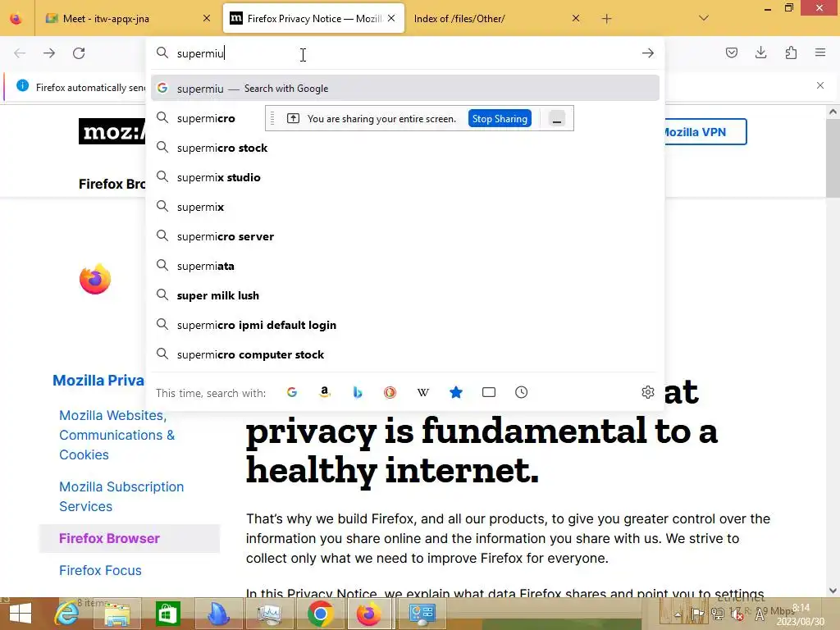Open the Save to Pocket button
Viewport: 840px width, 630px height.
pyautogui.click(x=731, y=52)
